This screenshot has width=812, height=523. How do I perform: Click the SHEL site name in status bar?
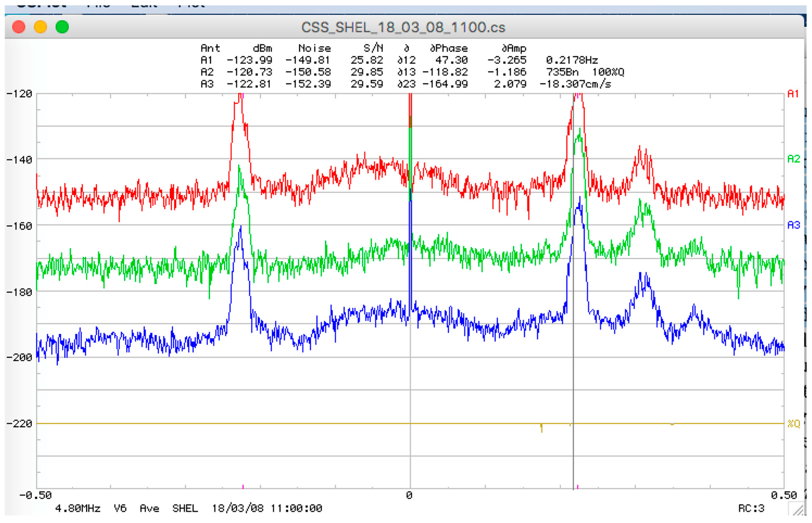point(185,509)
